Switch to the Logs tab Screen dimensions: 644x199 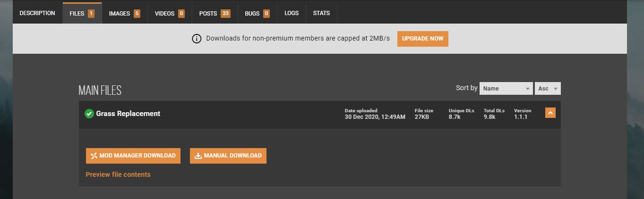tap(292, 13)
